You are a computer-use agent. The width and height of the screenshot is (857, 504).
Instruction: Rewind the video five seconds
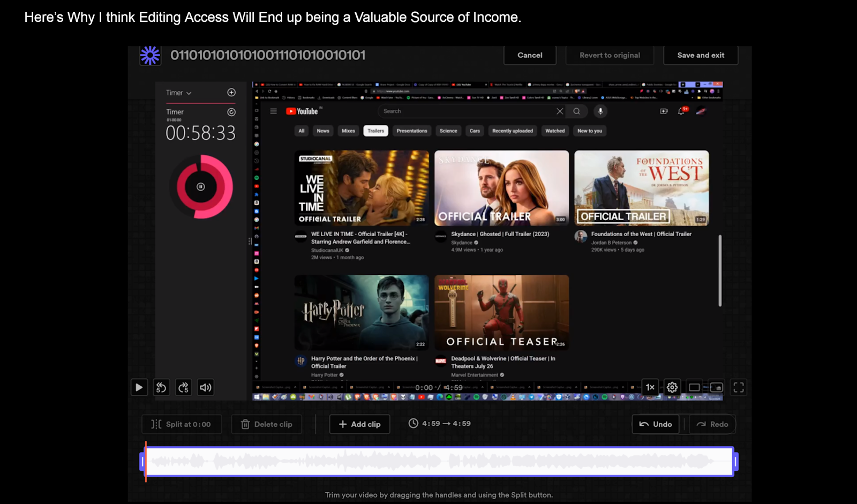click(x=161, y=387)
